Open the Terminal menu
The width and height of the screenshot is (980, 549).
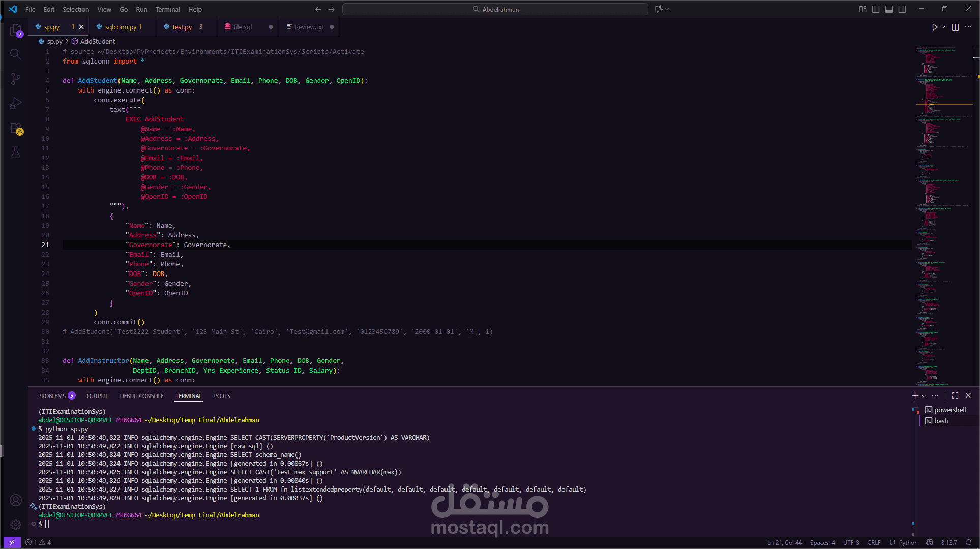pyautogui.click(x=167, y=9)
